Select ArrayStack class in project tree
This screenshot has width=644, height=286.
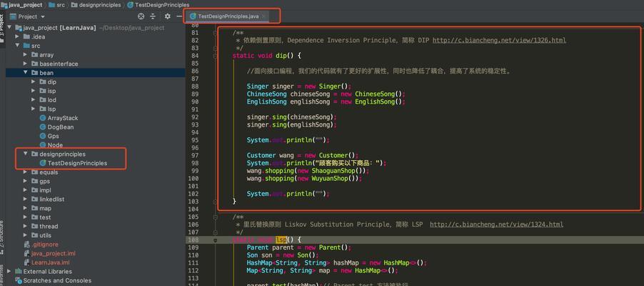62,118
